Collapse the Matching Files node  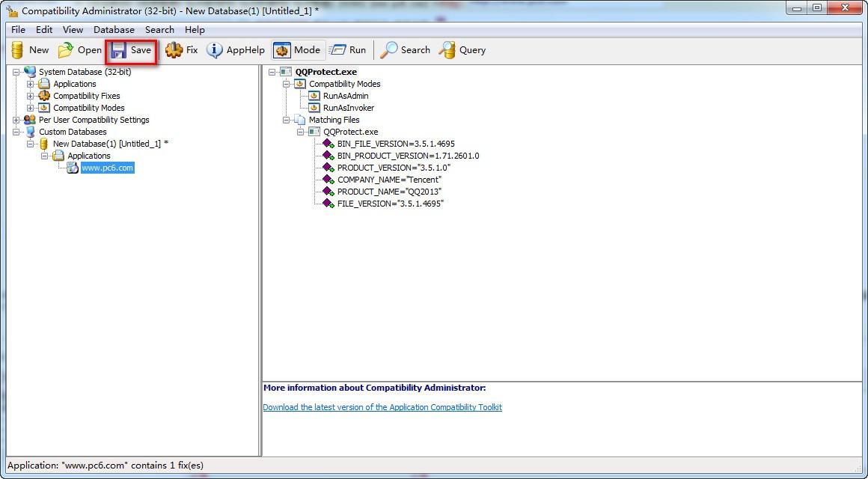pyautogui.click(x=286, y=120)
